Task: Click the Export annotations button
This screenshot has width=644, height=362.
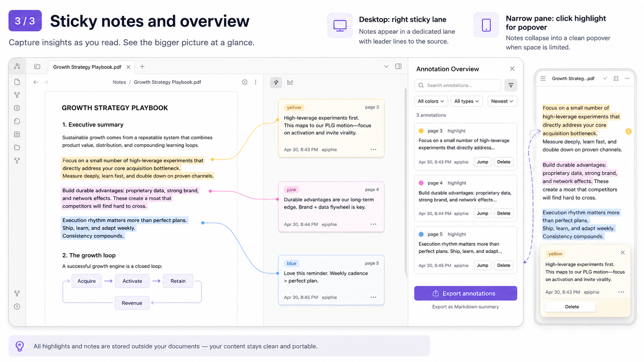Action: pyautogui.click(x=465, y=293)
